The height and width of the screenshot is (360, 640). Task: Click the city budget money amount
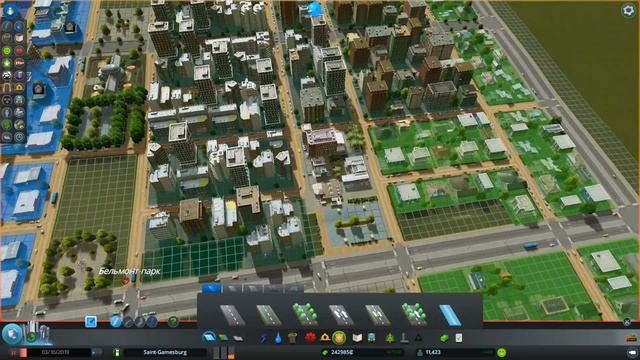[x=342, y=352]
